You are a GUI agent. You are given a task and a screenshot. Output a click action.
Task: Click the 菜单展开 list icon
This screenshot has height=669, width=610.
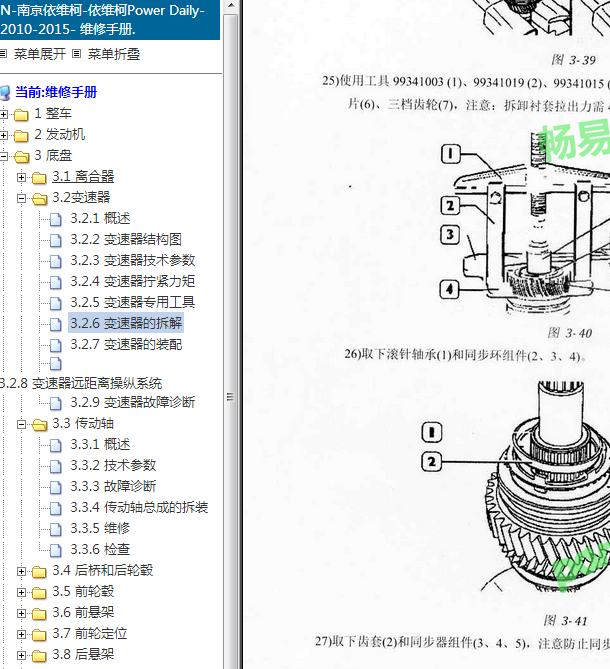point(3,54)
